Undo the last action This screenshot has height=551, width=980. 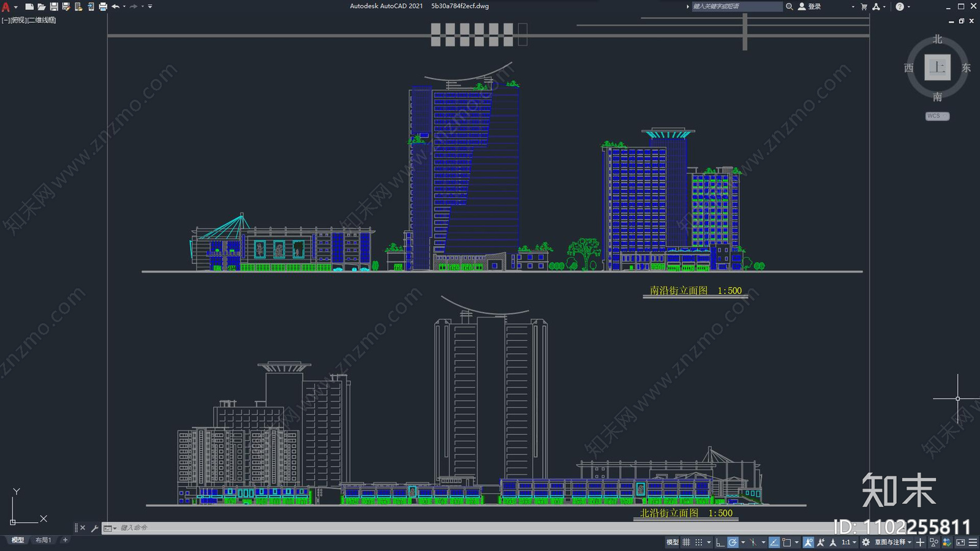click(x=115, y=7)
